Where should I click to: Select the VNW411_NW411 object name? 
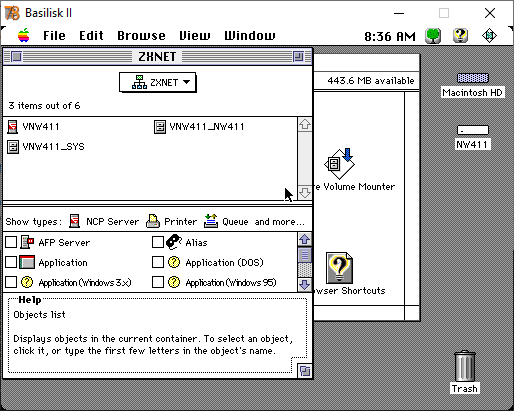point(207,127)
